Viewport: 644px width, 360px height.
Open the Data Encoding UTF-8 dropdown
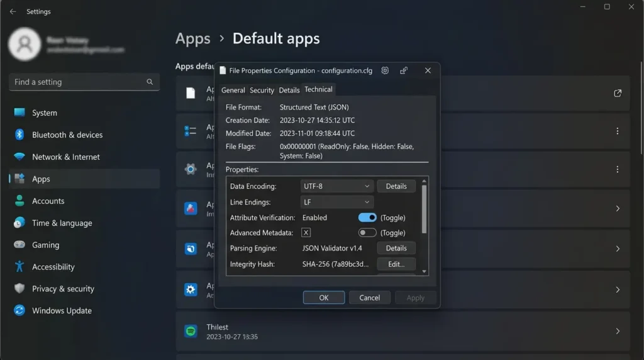pos(337,186)
